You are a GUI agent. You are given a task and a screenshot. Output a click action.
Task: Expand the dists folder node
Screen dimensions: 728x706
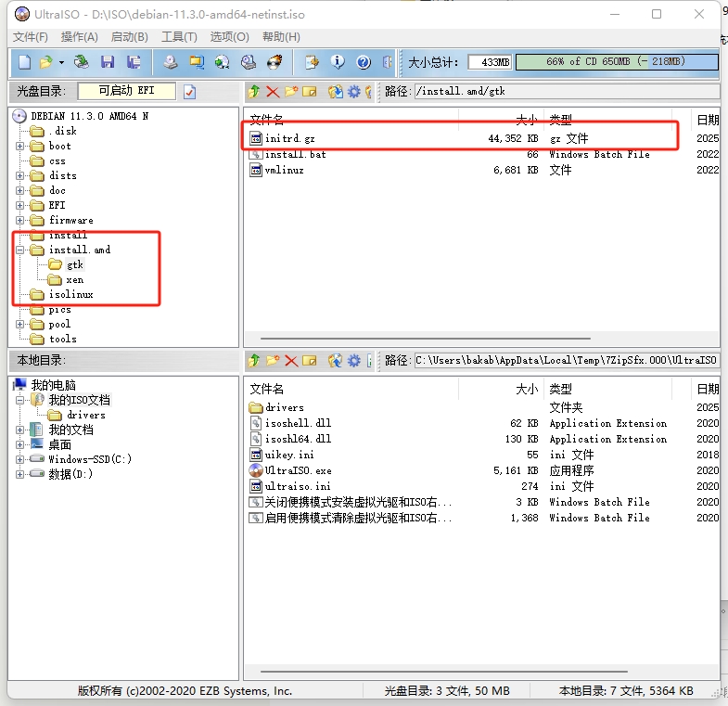pyautogui.click(x=19, y=175)
